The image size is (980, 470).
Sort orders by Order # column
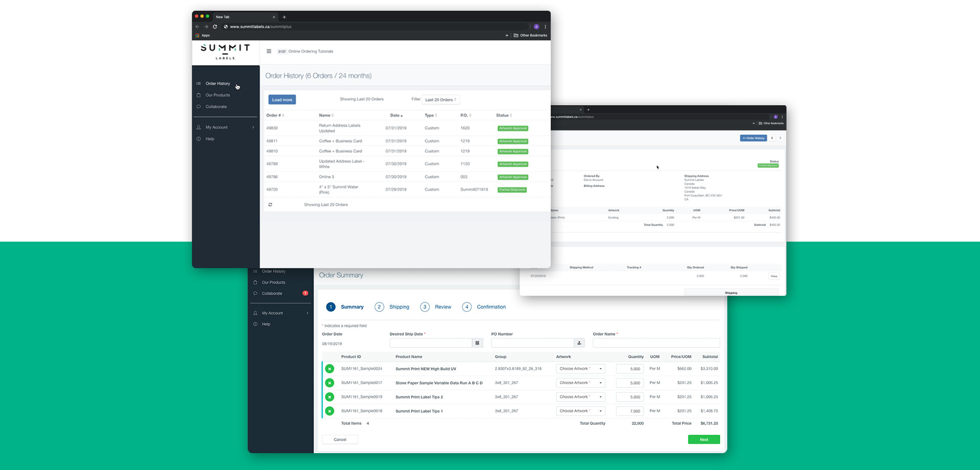[275, 115]
